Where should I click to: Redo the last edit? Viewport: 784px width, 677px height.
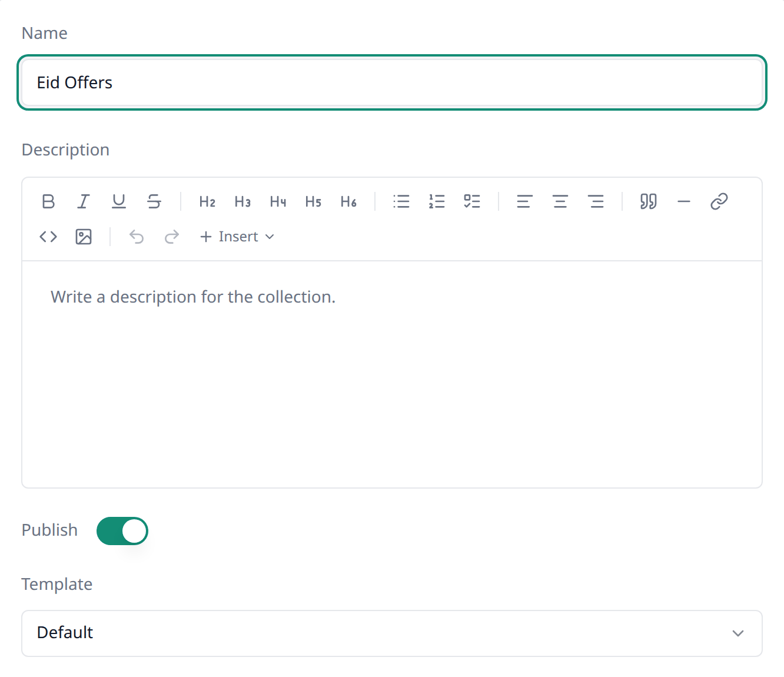172,237
